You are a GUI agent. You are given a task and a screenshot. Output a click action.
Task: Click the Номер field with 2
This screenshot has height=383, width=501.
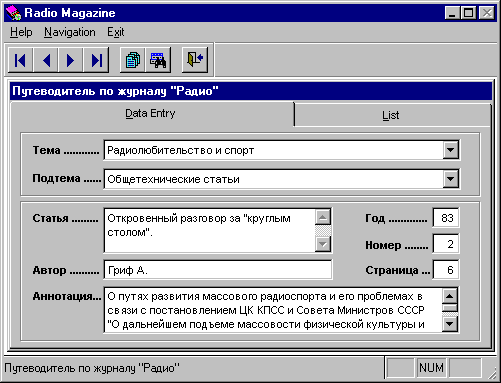[446, 244]
